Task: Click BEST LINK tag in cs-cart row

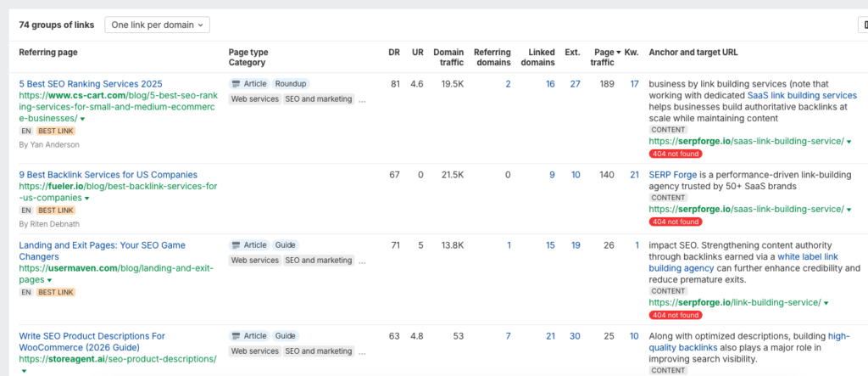Action: pyautogui.click(x=56, y=131)
